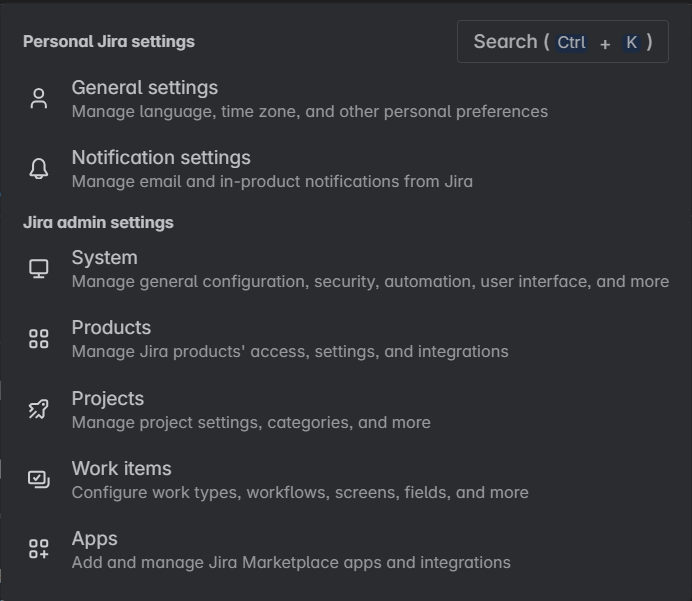Click the bell icon for Notification settings
This screenshot has width=692, height=601.
39,169
